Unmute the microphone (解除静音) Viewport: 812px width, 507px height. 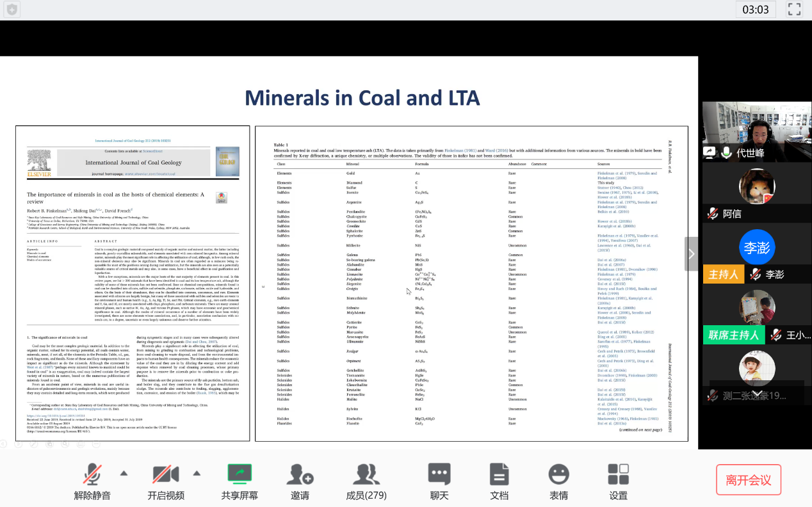(92, 481)
